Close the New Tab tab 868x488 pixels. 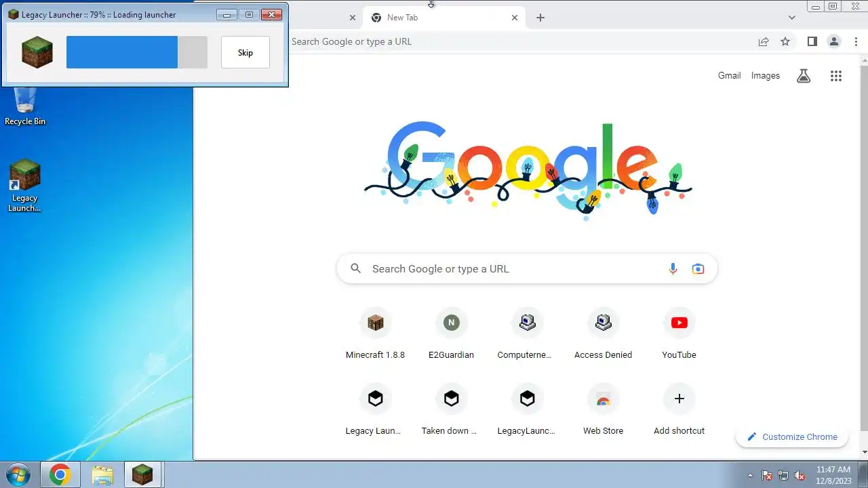click(x=515, y=18)
